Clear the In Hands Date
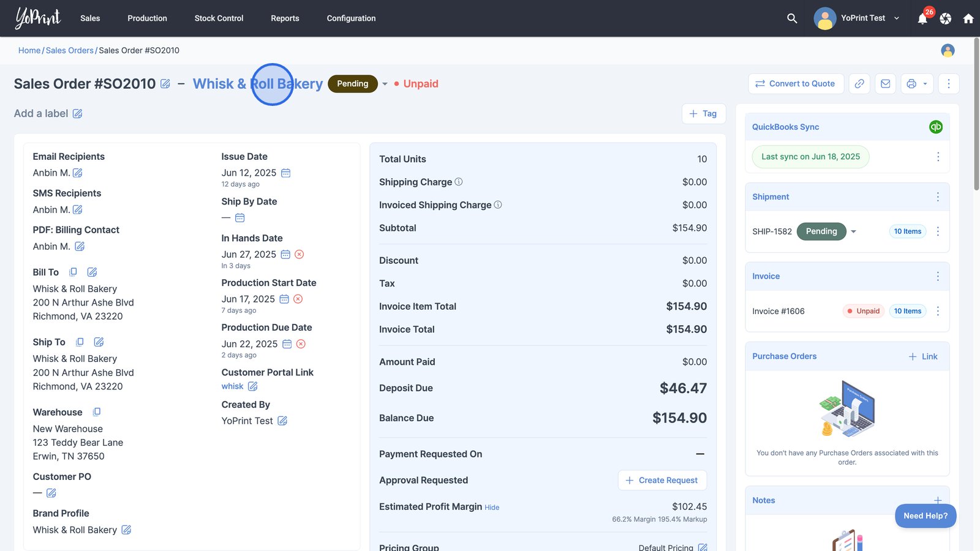Screen dimensions: 980x551 (x=300, y=255)
